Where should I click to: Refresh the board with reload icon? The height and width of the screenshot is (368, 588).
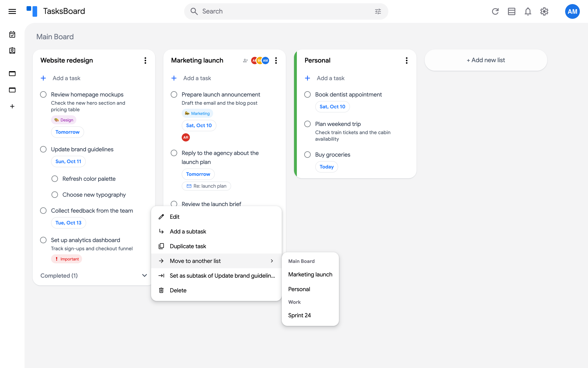(x=495, y=11)
